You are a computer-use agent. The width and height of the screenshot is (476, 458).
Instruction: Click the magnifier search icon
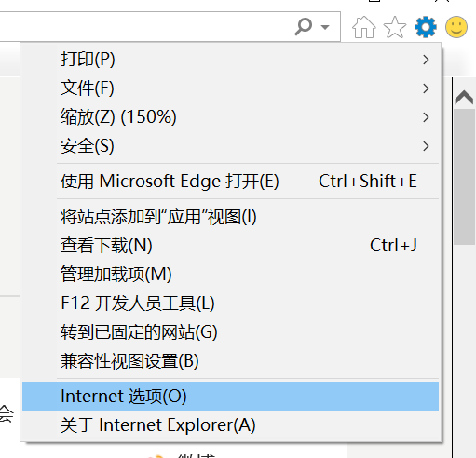point(303,27)
